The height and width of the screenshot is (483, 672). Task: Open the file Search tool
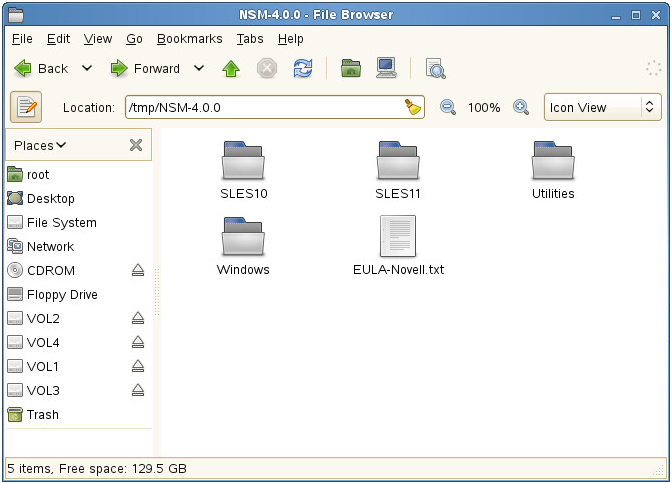(435, 69)
